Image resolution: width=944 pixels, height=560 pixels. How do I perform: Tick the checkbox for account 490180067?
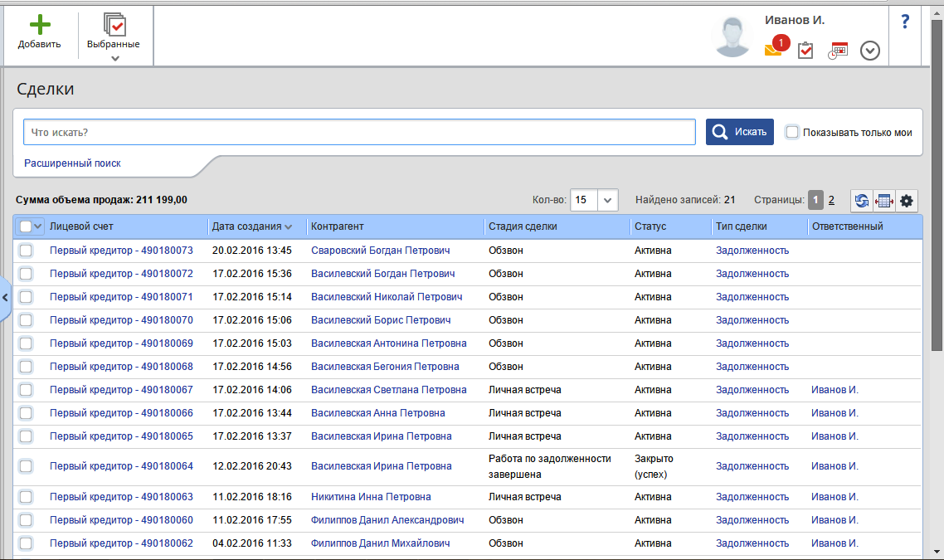[26, 390]
